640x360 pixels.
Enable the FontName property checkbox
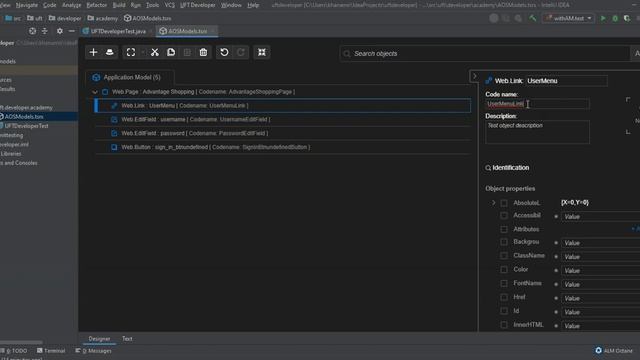pyautogui.click(x=504, y=283)
